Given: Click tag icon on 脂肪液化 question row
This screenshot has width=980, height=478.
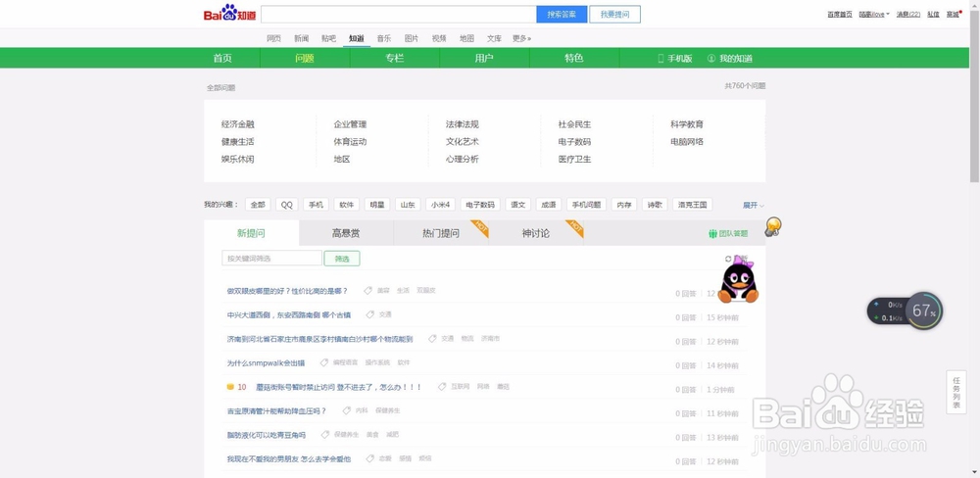Looking at the screenshot, I should [325, 434].
